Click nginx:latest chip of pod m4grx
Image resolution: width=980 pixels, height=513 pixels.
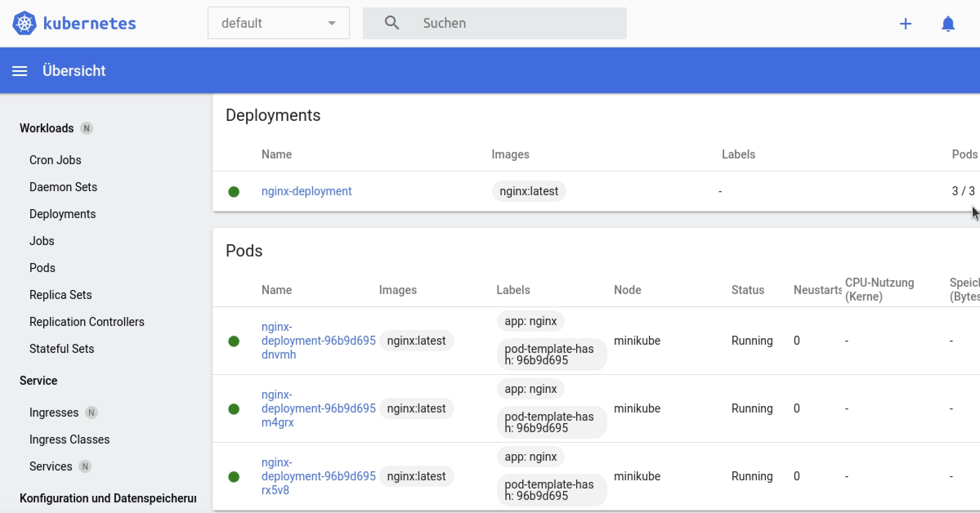(x=416, y=408)
